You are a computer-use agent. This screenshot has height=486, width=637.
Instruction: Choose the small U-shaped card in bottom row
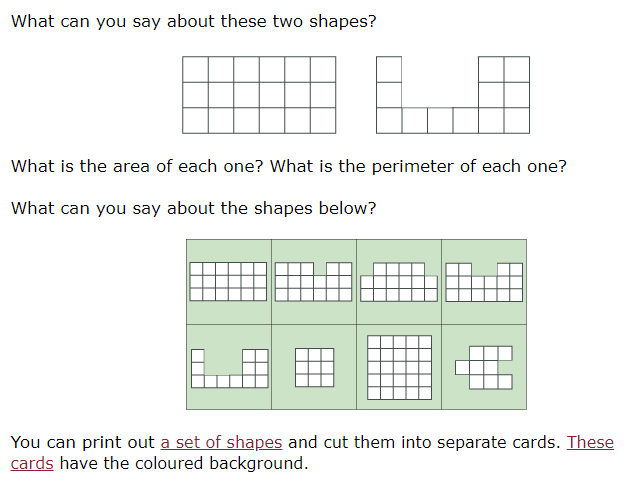point(229,367)
